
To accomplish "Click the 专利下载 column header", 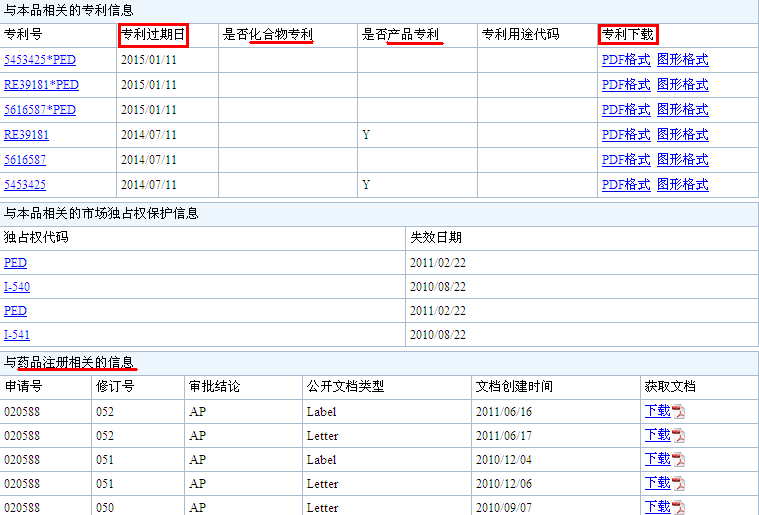I will tap(628, 35).
